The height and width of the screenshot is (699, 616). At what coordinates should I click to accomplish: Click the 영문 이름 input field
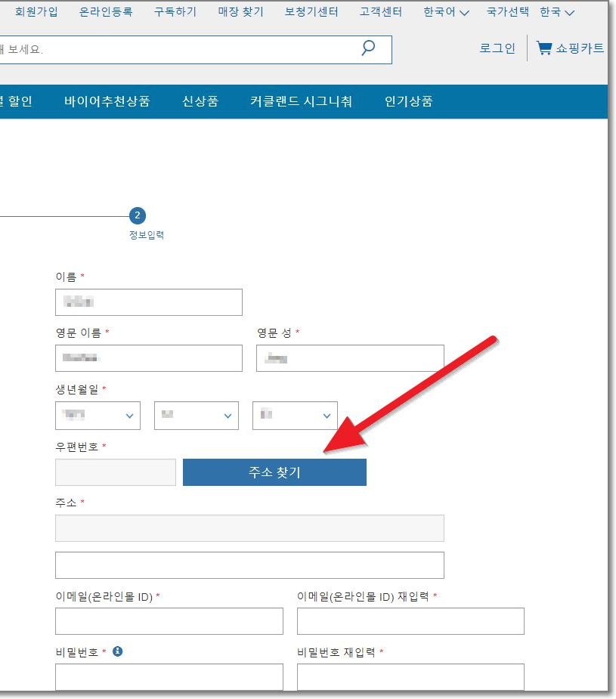(x=149, y=358)
